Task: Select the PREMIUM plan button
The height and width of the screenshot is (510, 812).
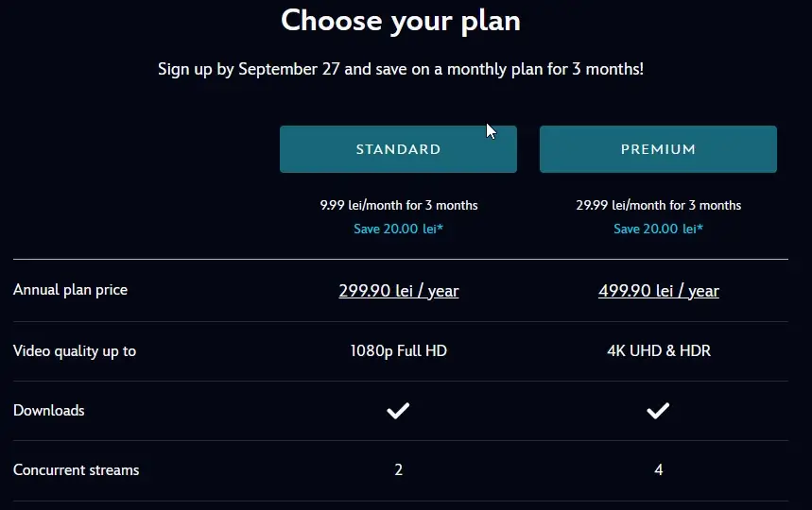Action: [x=658, y=149]
